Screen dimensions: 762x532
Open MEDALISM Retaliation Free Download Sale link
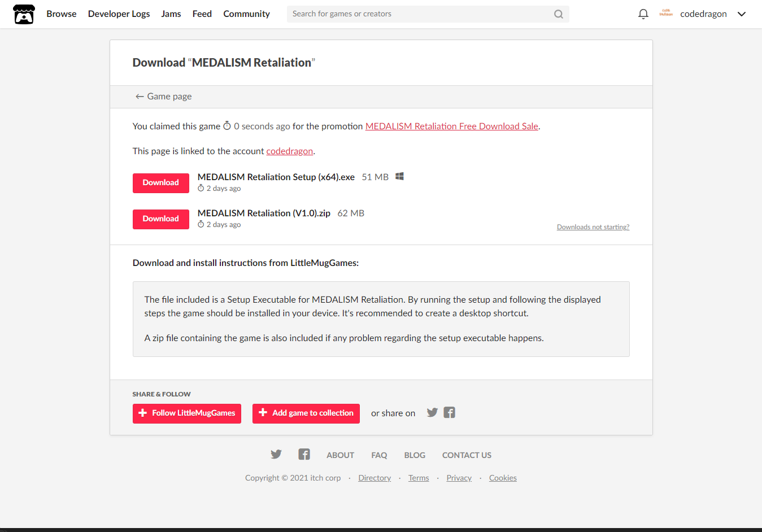(x=452, y=127)
